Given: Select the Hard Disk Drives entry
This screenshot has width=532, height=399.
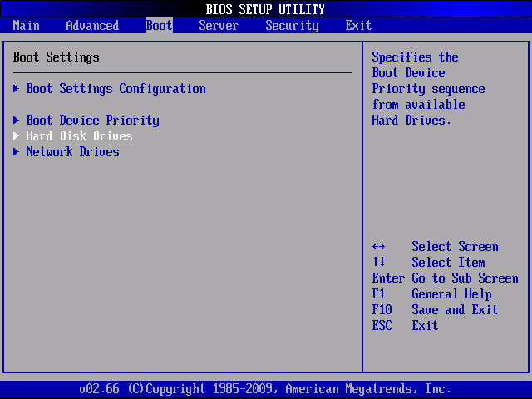Looking at the screenshot, I should [x=80, y=136].
